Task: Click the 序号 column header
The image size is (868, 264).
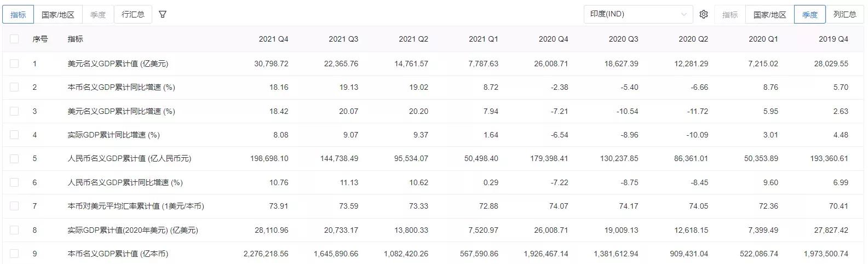Action: point(40,39)
